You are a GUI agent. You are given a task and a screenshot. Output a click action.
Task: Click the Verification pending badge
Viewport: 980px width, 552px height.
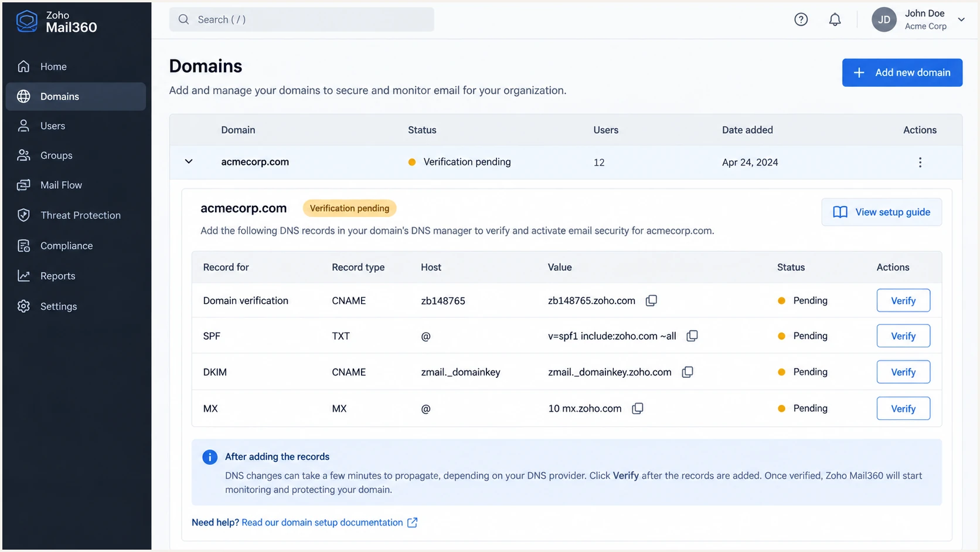[349, 208]
